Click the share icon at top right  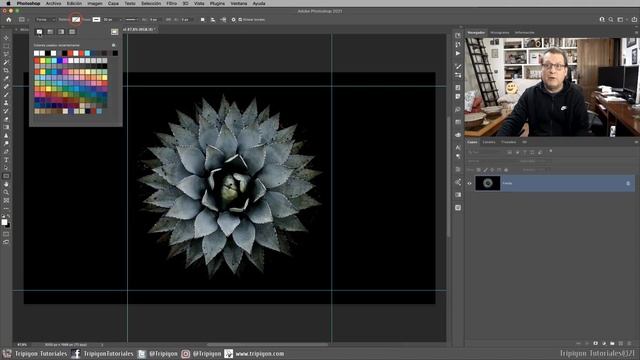tap(634, 20)
